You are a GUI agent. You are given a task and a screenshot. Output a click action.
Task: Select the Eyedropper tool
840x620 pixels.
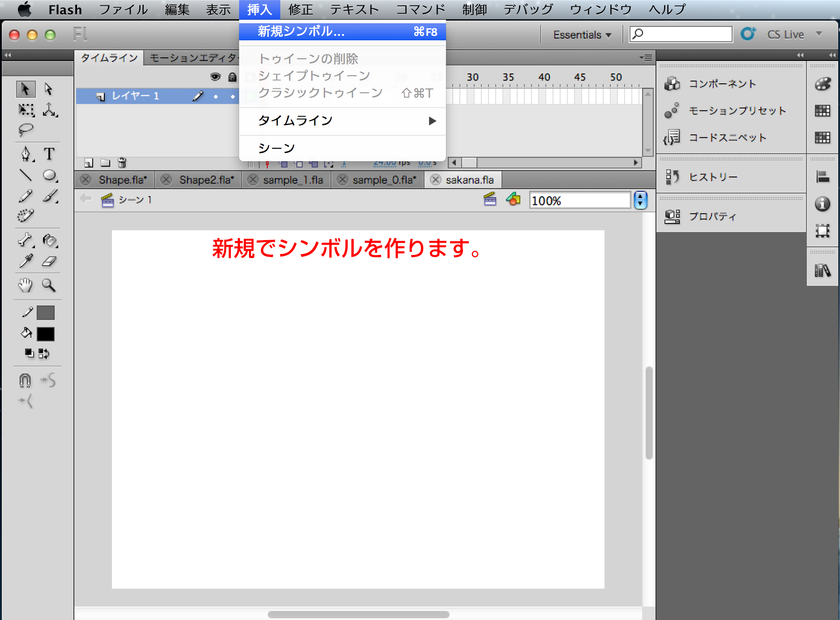[x=26, y=262]
